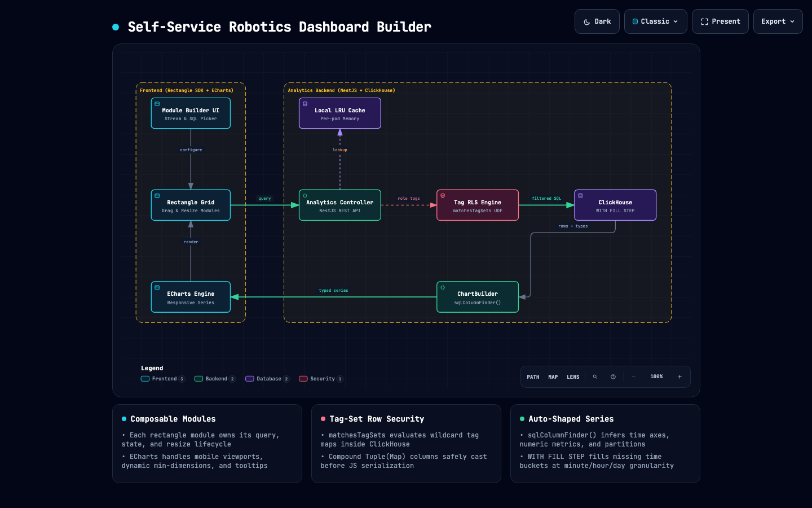Zoom in with the plus icon
The width and height of the screenshot is (812, 508).
click(x=679, y=376)
